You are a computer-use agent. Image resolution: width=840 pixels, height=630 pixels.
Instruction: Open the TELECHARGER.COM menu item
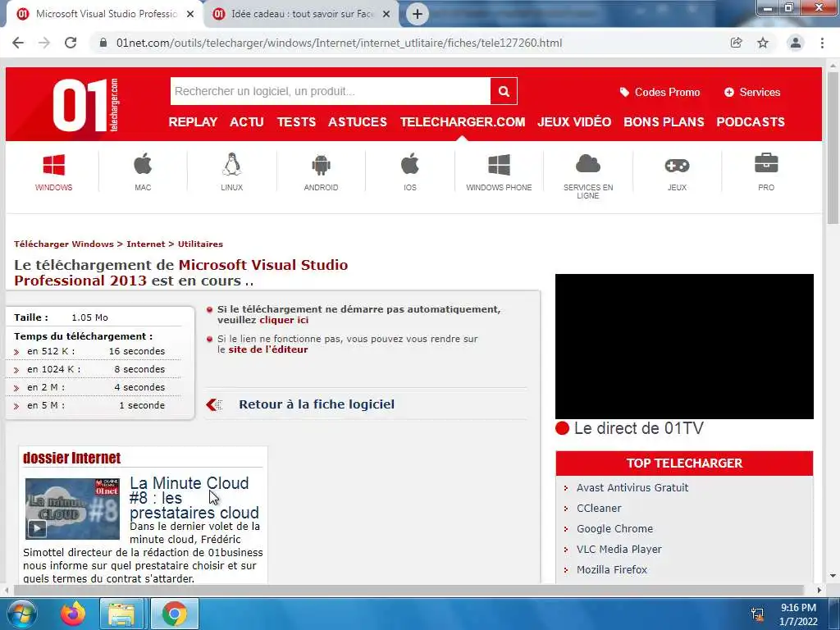(463, 122)
